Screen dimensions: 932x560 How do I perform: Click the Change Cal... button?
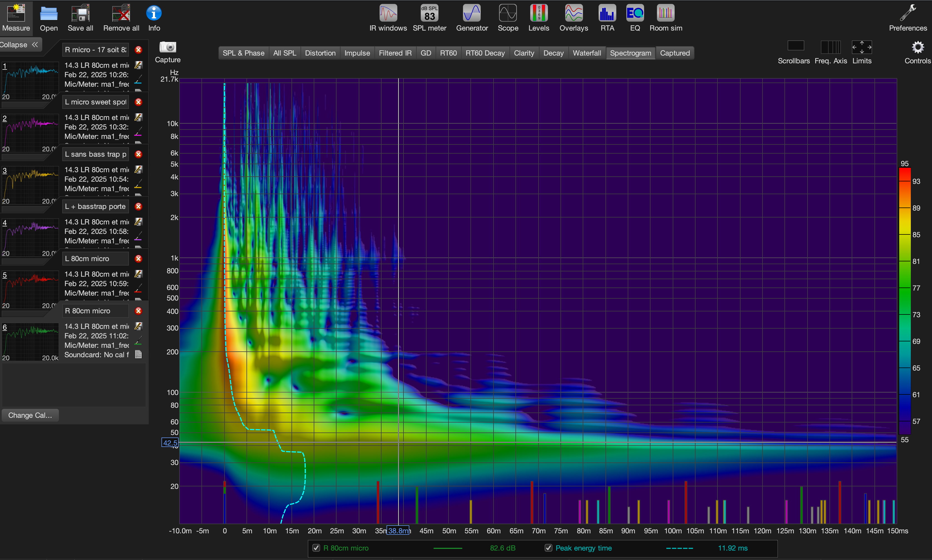click(30, 415)
